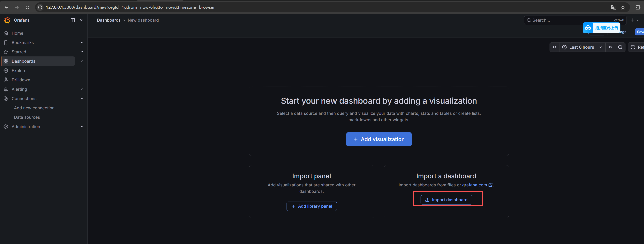This screenshot has height=244, width=644.
Task: Open the grafana.com link
Action: [x=474, y=185]
